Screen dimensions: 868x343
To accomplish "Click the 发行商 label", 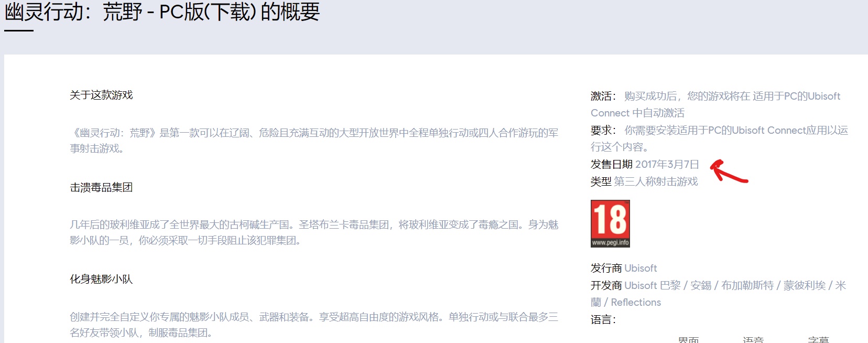I will coord(606,268).
